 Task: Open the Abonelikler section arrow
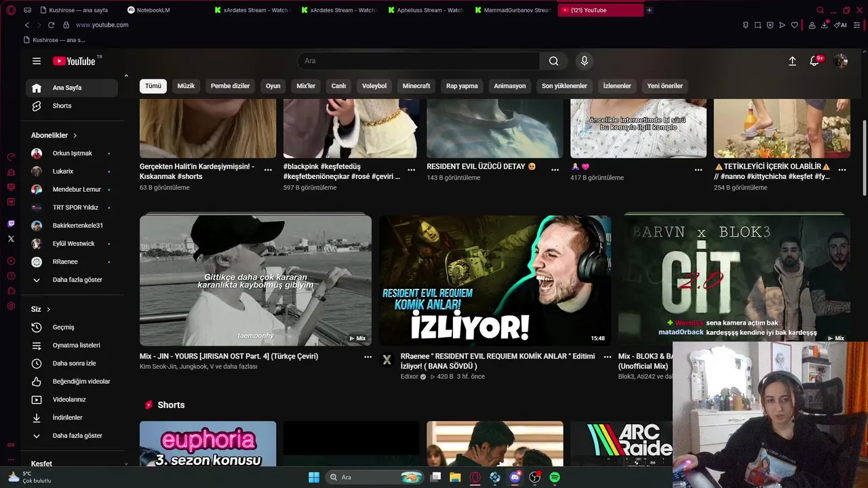click(75, 136)
